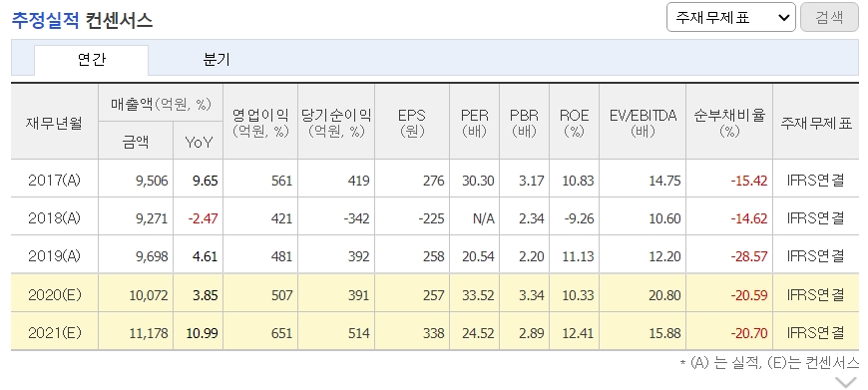
Task: Expand the table with the bottom chevron
Action: [x=845, y=382]
